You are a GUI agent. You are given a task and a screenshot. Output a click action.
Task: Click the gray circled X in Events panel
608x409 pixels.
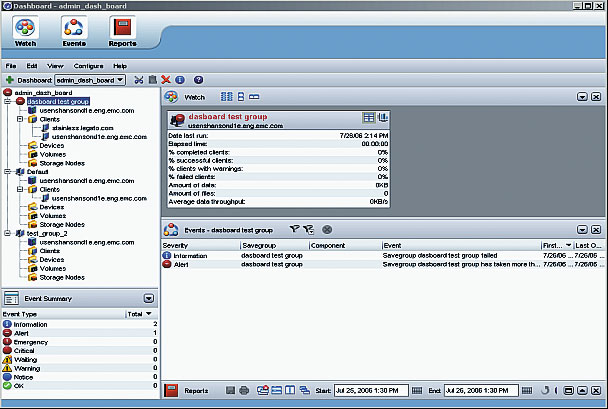point(327,230)
